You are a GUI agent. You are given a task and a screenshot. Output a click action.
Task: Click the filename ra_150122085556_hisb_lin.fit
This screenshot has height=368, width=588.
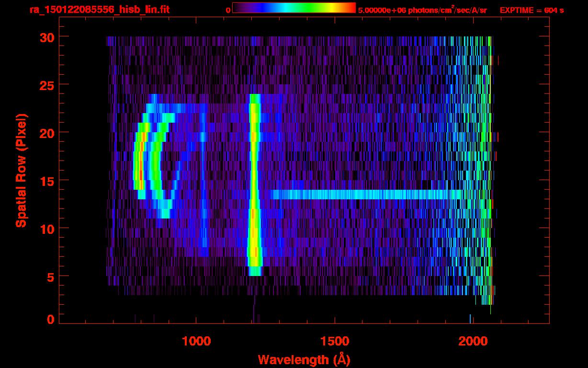(x=99, y=10)
